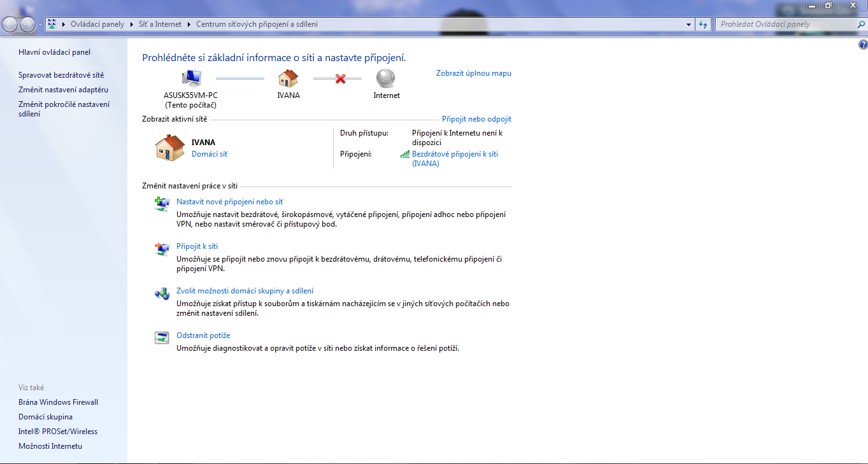
Task: Open Možnosti Internetu
Action: pyautogui.click(x=50, y=446)
